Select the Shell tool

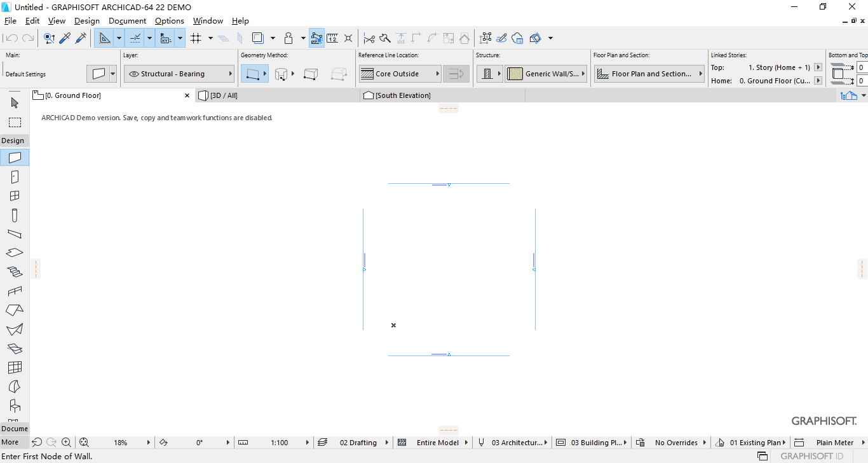(15, 329)
